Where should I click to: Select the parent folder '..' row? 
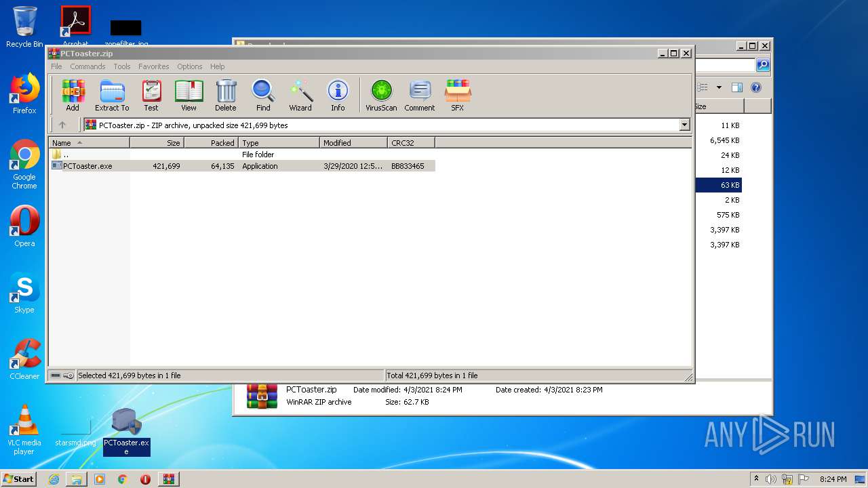point(243,155)
